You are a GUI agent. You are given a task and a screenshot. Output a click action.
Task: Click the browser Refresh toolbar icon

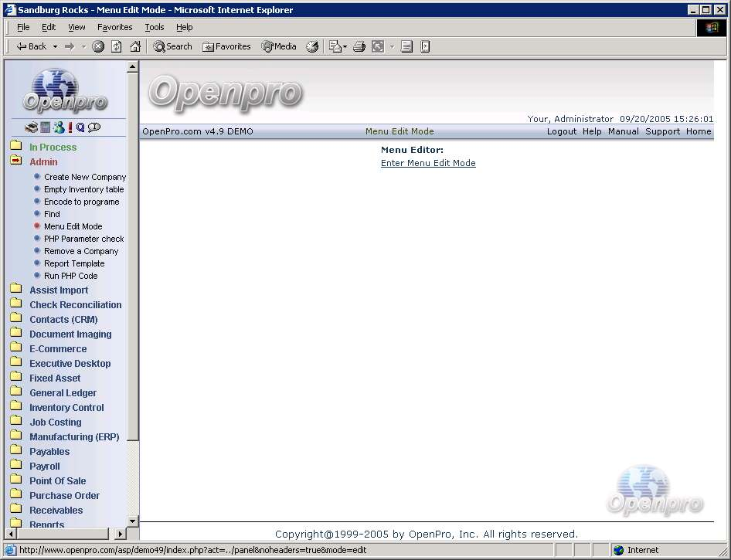click(117, 46)
